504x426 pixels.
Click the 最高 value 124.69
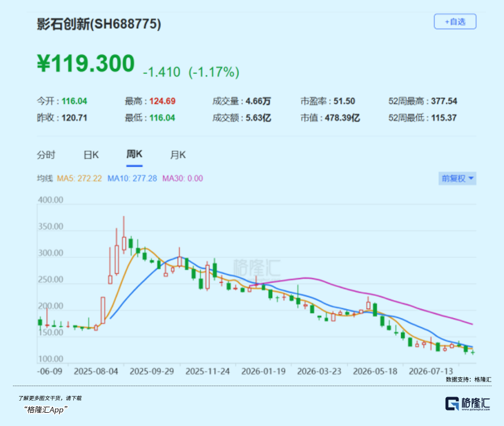pyautogui.click(x=162, y=101)
